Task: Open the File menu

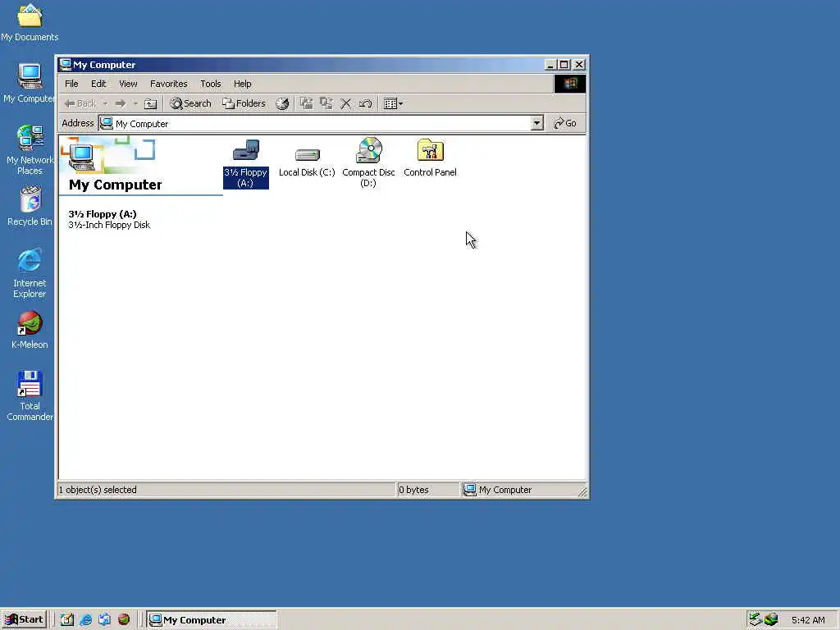Action: click(x=72, y=84)
